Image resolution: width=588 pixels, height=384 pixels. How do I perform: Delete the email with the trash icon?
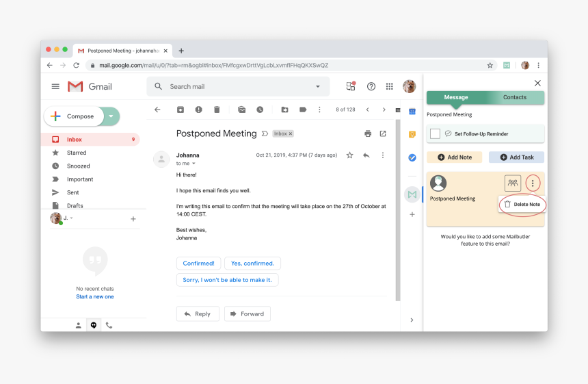[x=217, y=110]
